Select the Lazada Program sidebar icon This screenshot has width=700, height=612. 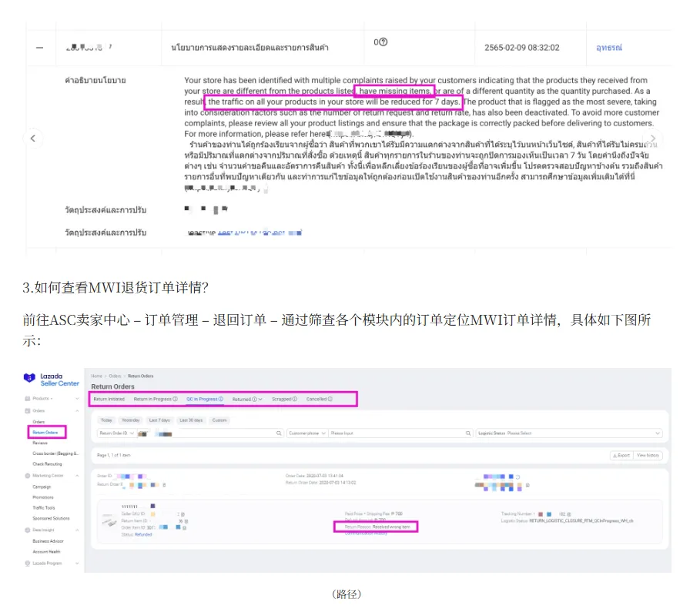click(27, 564)
